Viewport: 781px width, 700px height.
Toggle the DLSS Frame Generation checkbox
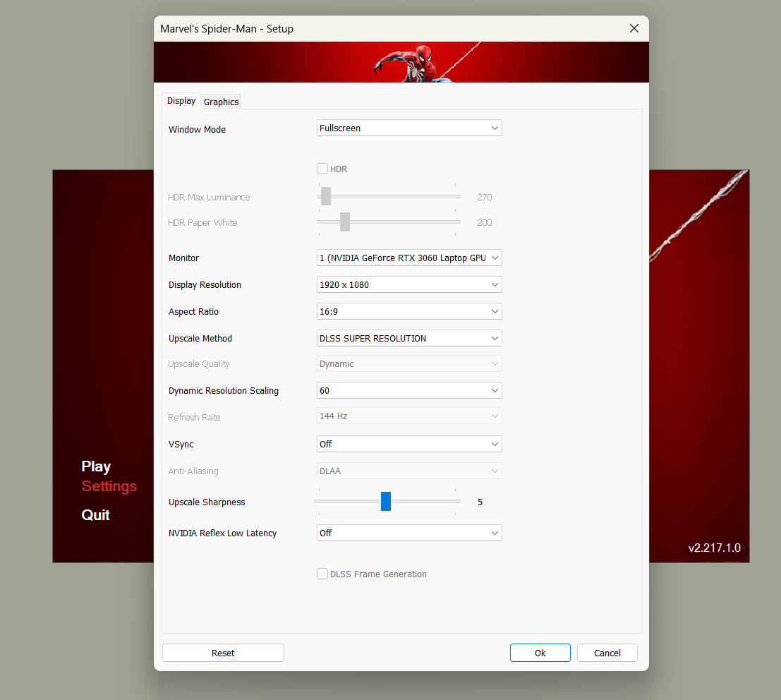point(322,574)
